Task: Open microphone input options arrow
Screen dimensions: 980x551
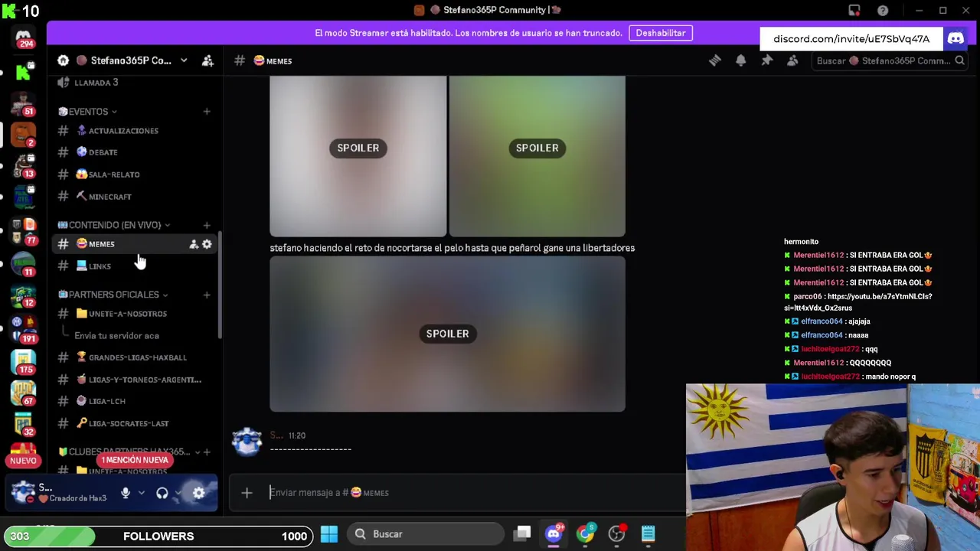Action: click(141, 494)
